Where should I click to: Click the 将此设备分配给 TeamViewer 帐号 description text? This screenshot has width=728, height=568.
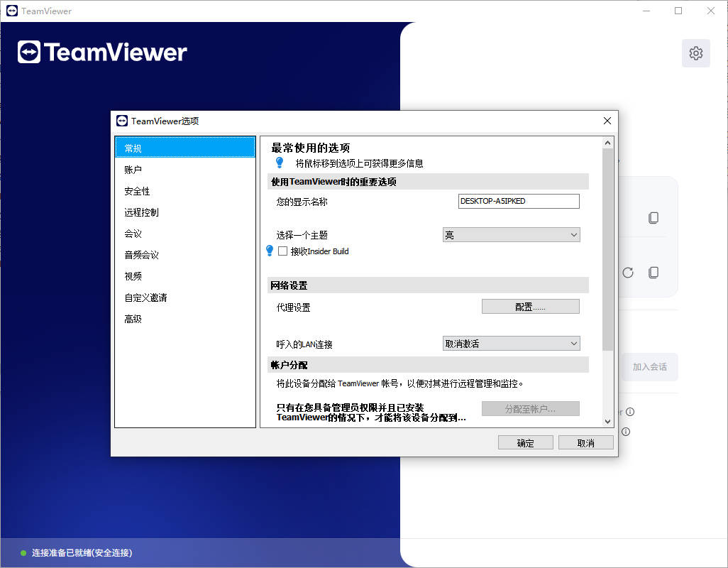[x=399, y=383]
